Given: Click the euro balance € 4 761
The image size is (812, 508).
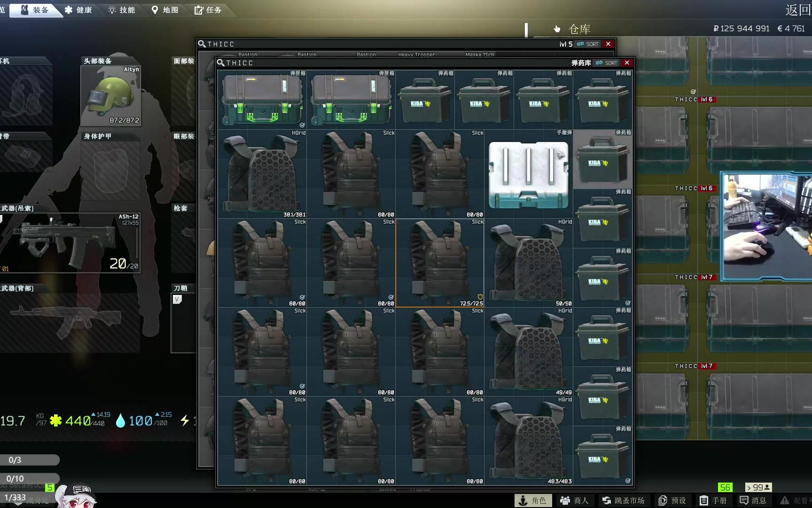Looking at the screenshot, I should point(791,29).
